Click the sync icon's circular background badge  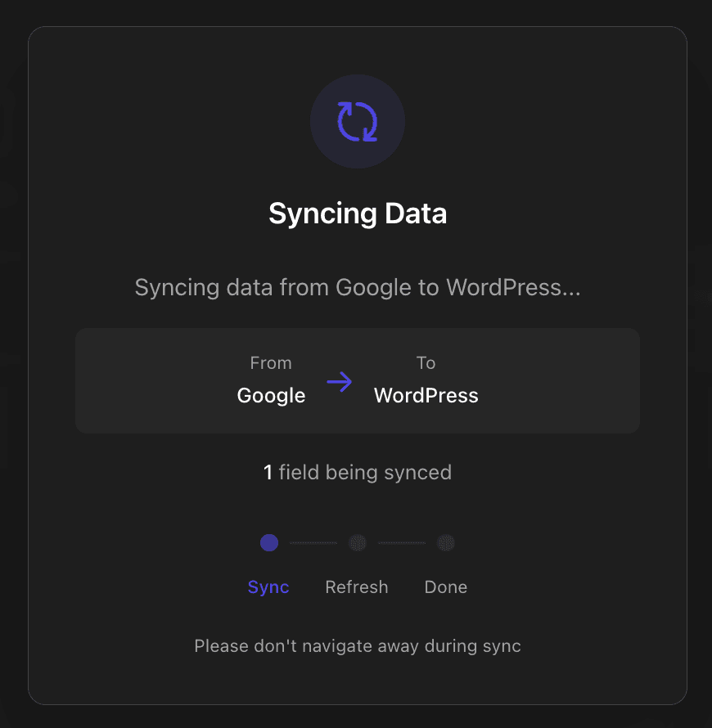[x=358, y=121]
